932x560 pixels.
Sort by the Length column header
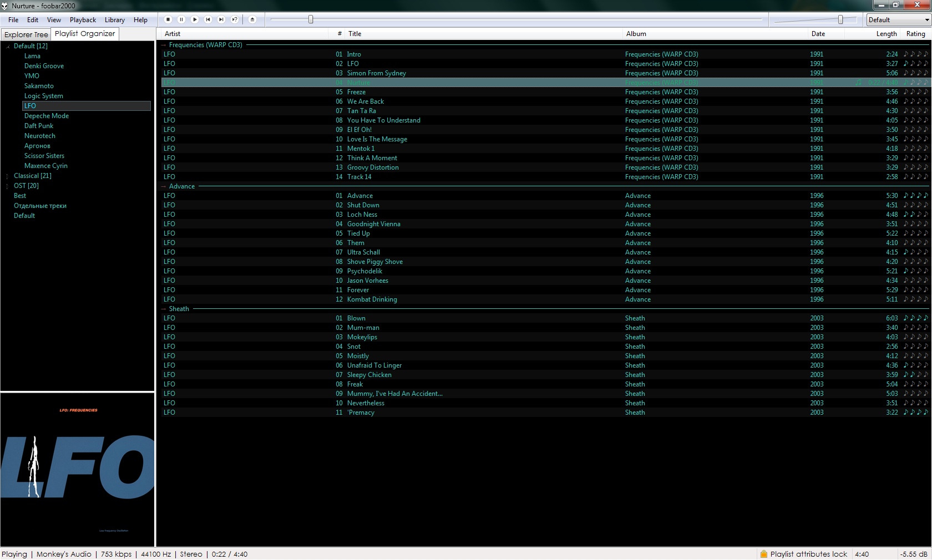pos(872,34)
